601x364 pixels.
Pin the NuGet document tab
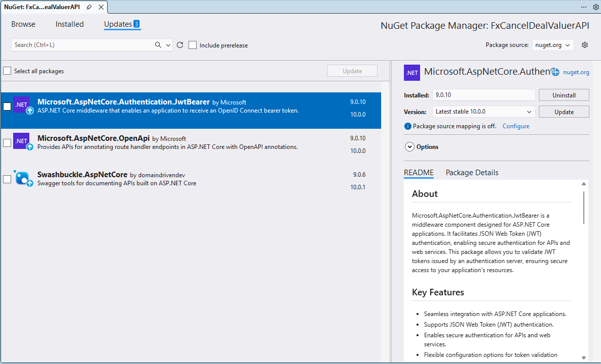pos(89,7)
